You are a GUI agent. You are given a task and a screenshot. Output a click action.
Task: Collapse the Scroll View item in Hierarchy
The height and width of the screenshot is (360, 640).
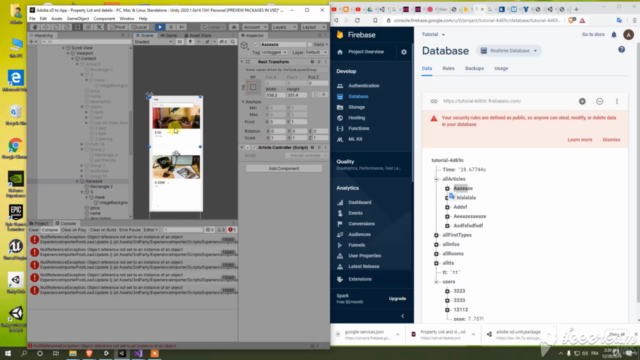tap(63, 48)
